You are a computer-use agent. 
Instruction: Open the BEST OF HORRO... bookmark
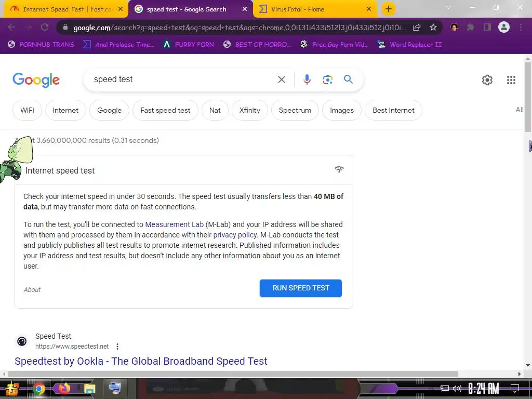257,45
